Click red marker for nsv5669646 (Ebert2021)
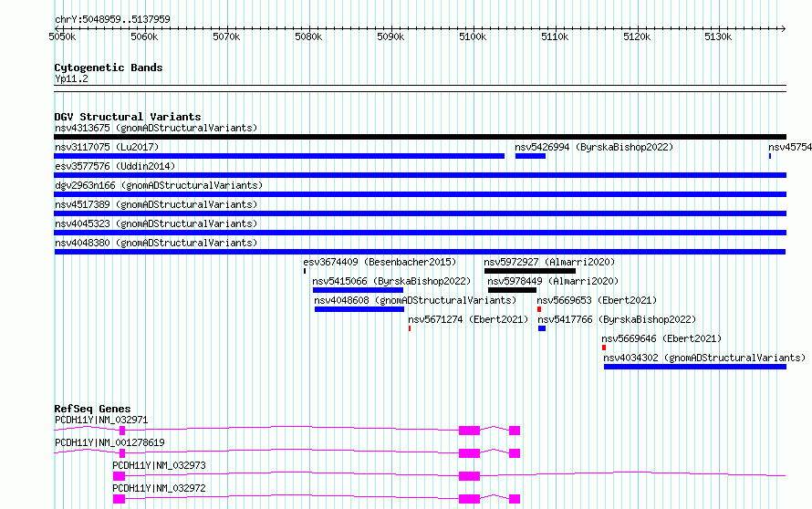This screenshot has width=812, height=509. click(604, 348)
